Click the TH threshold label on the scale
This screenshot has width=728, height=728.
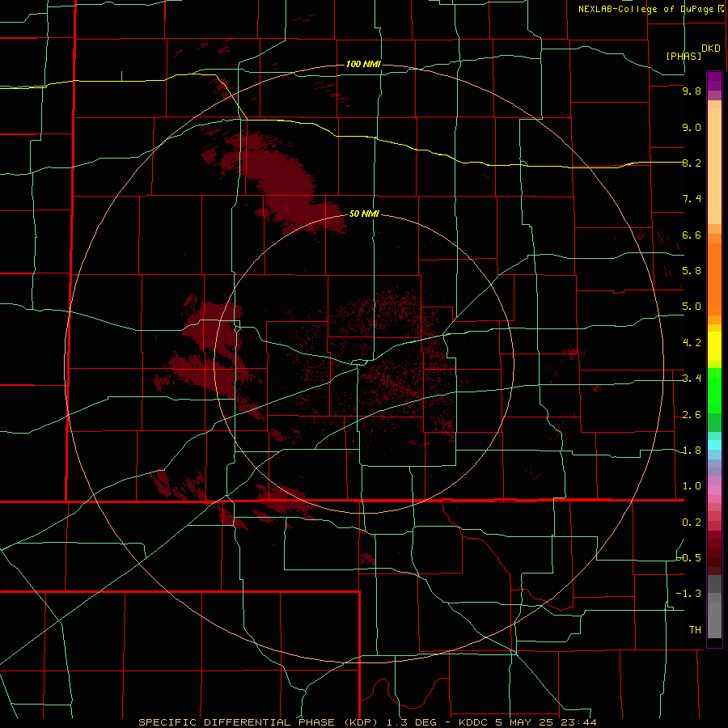click(695, 630)
